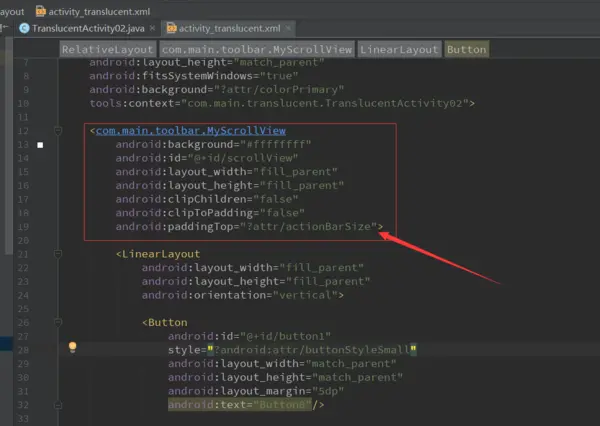Click the highlighted android:text="Button8" attribute

pos(240,405)
